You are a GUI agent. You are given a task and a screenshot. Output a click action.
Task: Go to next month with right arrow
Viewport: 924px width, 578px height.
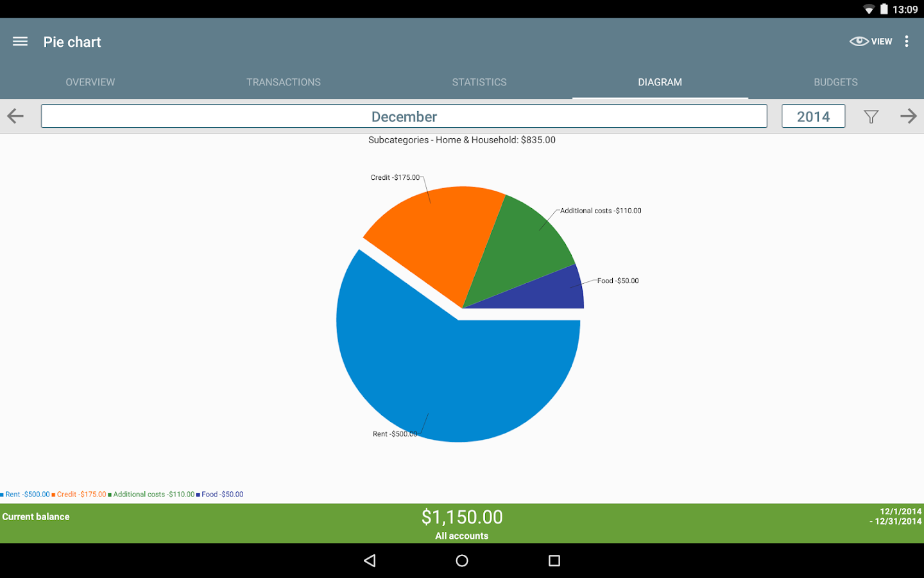click(x=909, y=116)
